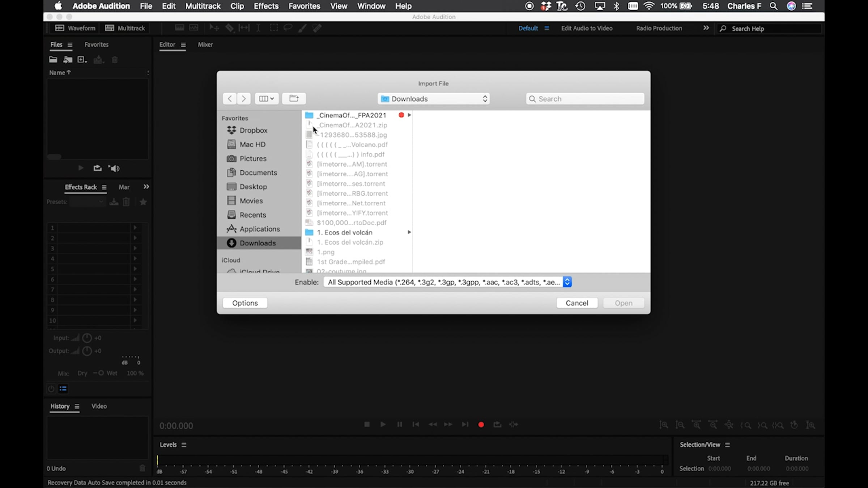Screen dimensions: 868x488
Task: Click the Play button in transport controls
Action: [383, 424]
